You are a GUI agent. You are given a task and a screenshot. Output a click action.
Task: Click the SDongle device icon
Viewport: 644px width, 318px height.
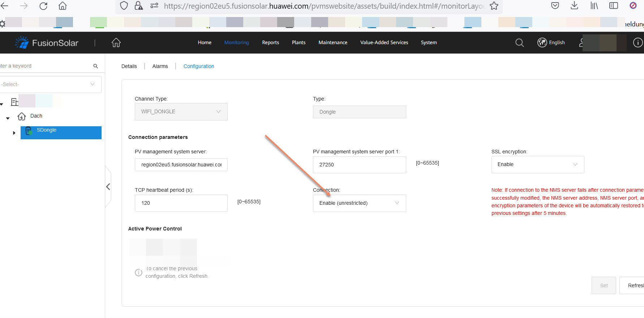(x=29, y=131)
